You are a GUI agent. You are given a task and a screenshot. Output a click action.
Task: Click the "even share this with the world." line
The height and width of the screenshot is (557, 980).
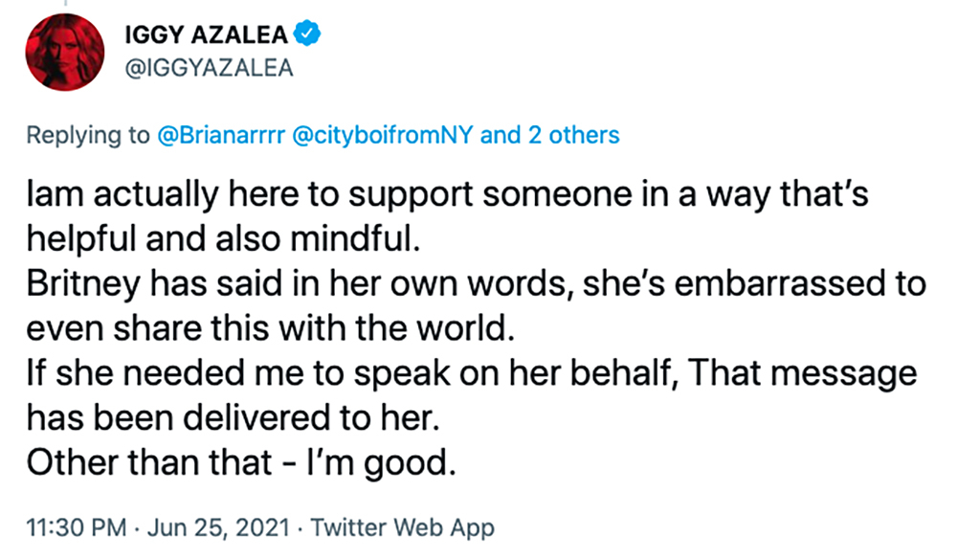click(x=268, y=329)
